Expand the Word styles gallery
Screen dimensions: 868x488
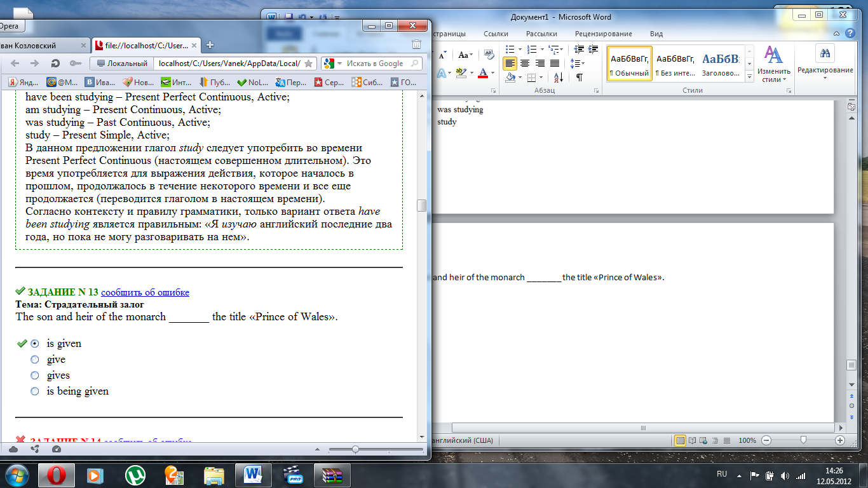(x=749, y=77)
